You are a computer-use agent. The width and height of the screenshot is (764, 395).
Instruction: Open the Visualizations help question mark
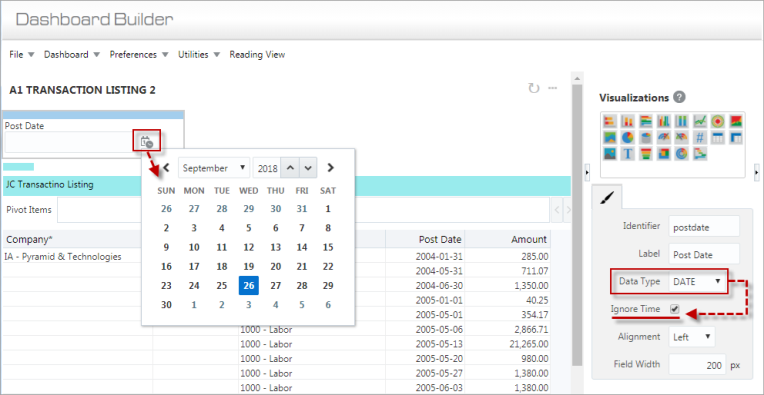(x=679, y=97)
